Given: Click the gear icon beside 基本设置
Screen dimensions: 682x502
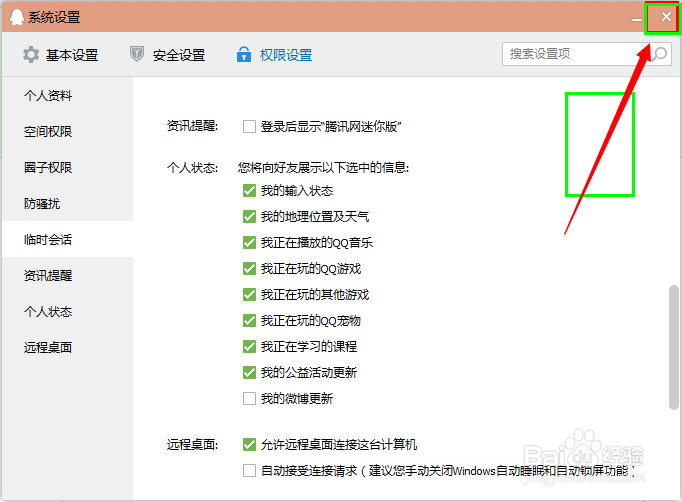Looking at the screenshot, I should 31,55.
